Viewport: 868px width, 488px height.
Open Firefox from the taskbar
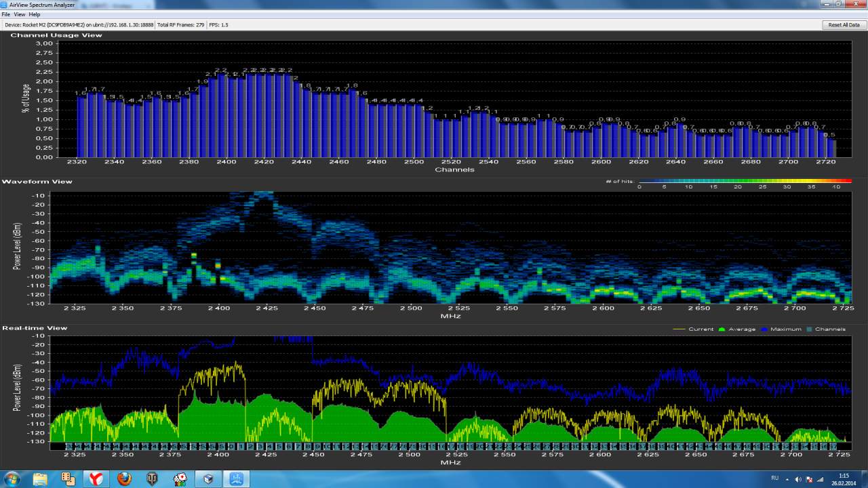(x=123, y=479)
